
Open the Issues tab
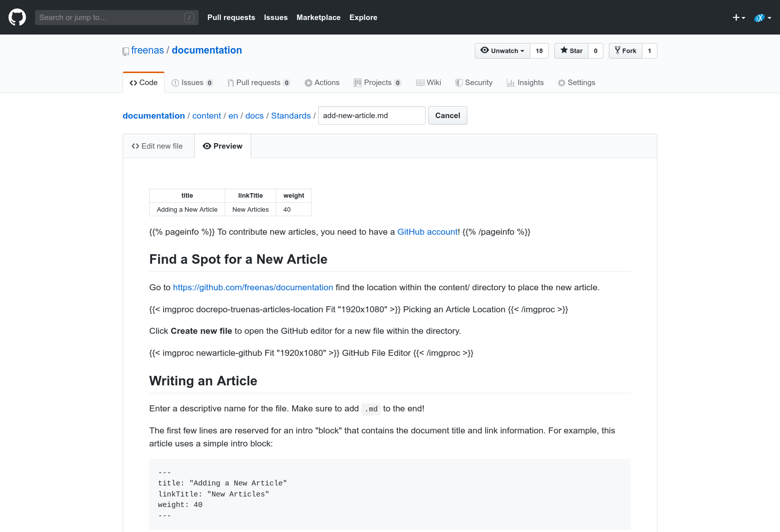click(x=192, y=83)
